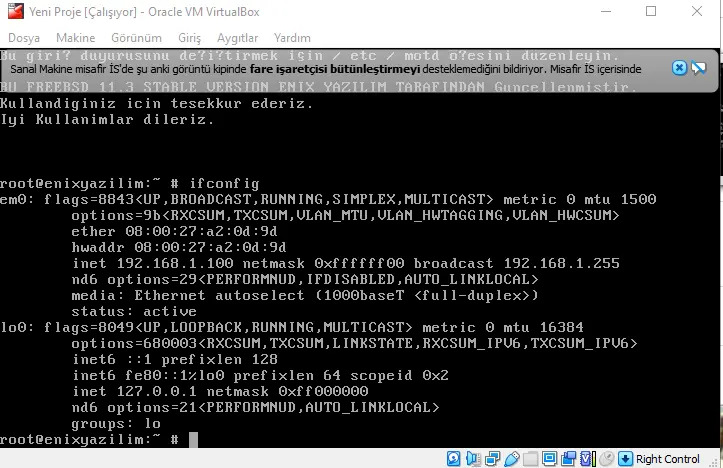Image resolution: width=723 pixels, height=468 pixels.
Task: Click the recording screens icon in the status bar
Action: (x=569, y=458)
